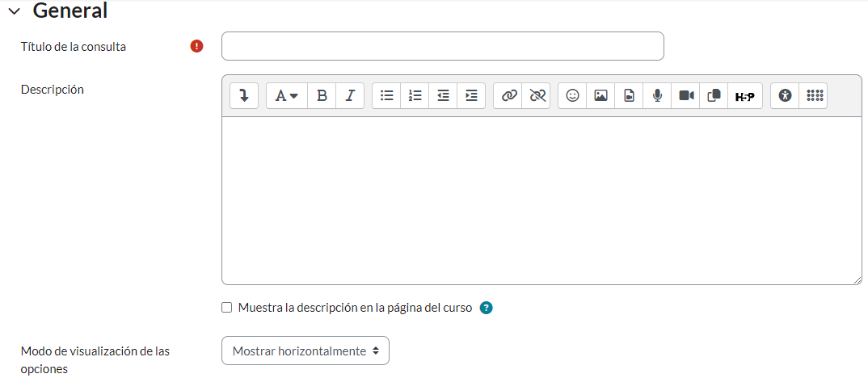Collapse the General section
The width and height of the screenshot is (868, 378).
click(14, 11)
